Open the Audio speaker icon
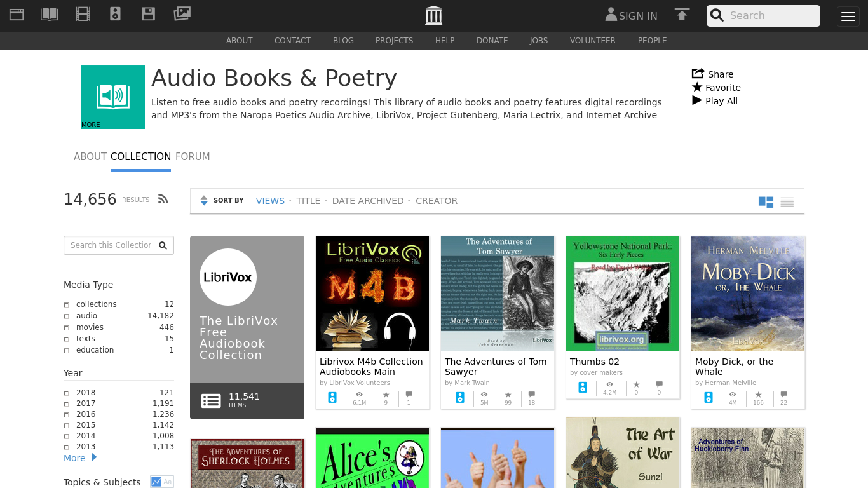The height and width of the screenshot is (488, 868). point(115,15)
